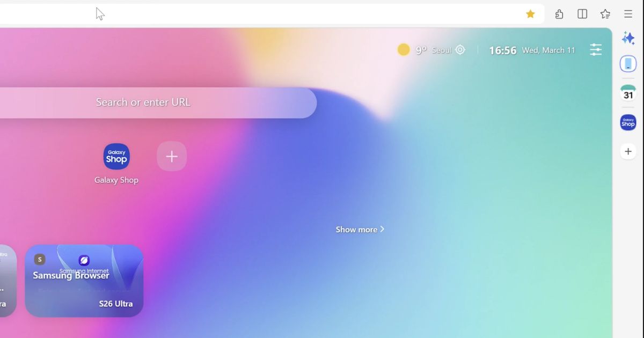Screen dimensions: 644x338
Task: Click the location target icon beside Seoul
Action: 460,49
